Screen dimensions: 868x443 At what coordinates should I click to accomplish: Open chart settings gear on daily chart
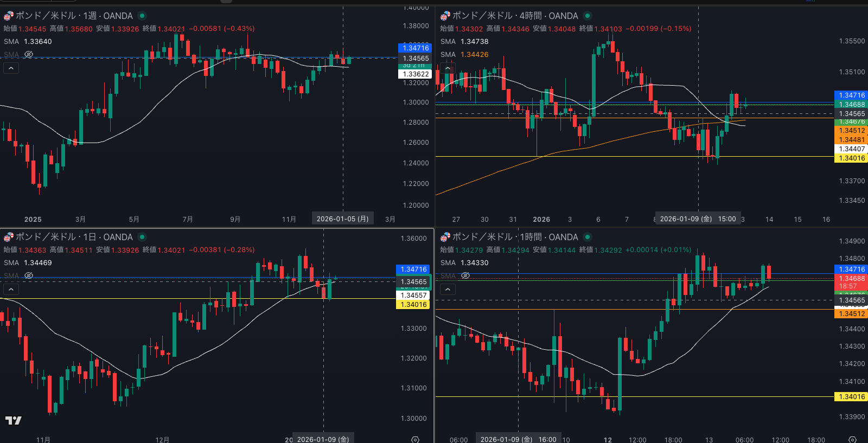(415, 439)
